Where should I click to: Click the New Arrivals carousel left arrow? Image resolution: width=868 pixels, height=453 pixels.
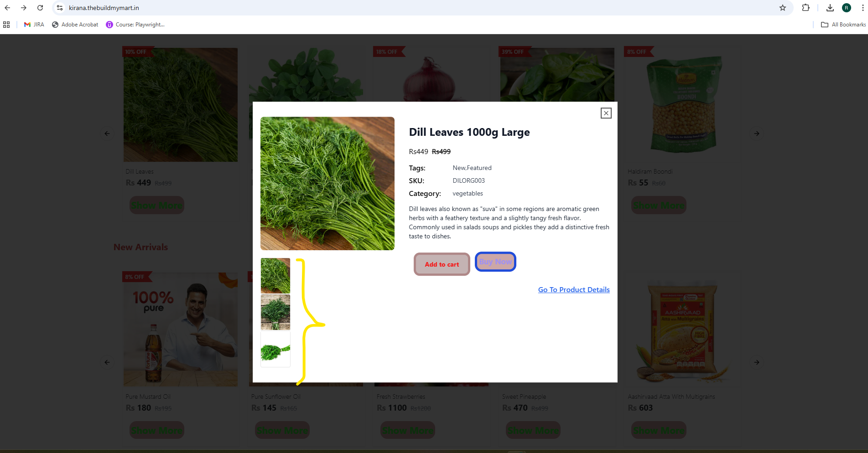tap(107, 362)
